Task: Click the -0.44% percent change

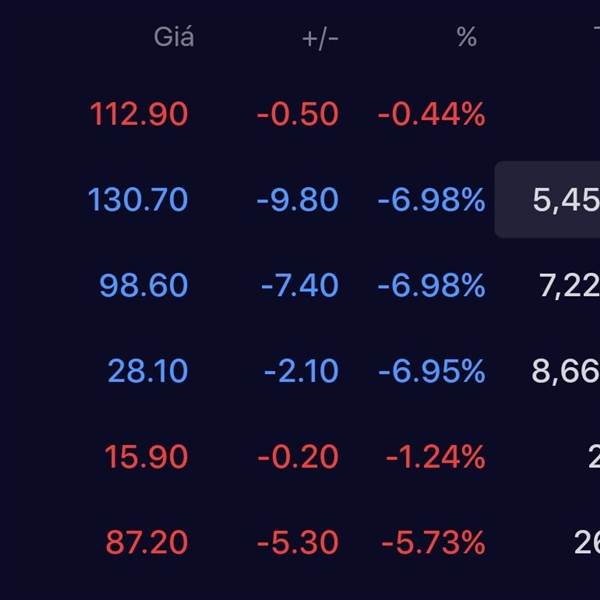Action: pyautogui.click(x=431, y=114)
